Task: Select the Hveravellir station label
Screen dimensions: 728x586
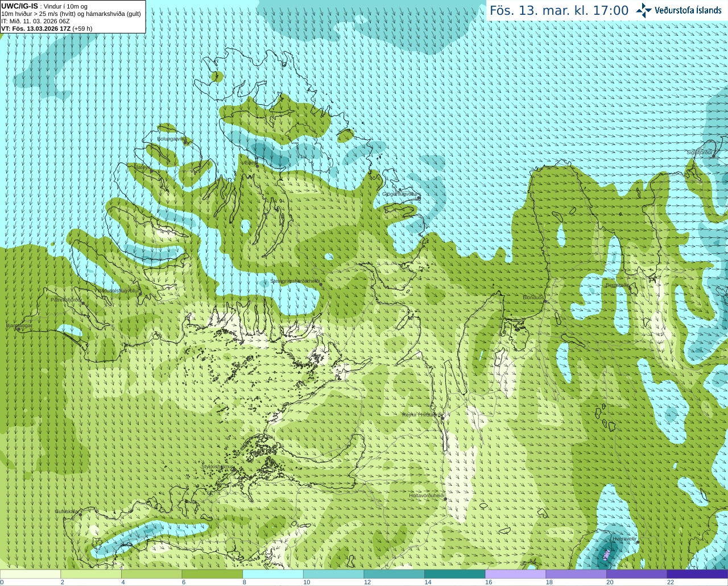Action: click(624, 538)
